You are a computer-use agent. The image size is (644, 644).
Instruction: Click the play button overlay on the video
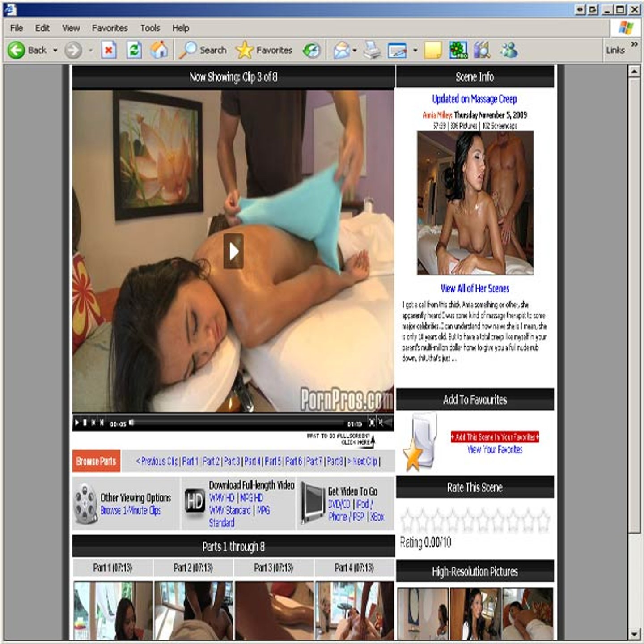tap(233, 251)
